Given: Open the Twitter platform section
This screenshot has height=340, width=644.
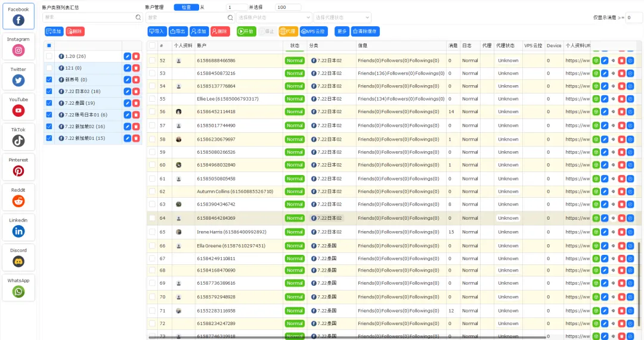Looking at the screenshot, I should tap(18, 77).
